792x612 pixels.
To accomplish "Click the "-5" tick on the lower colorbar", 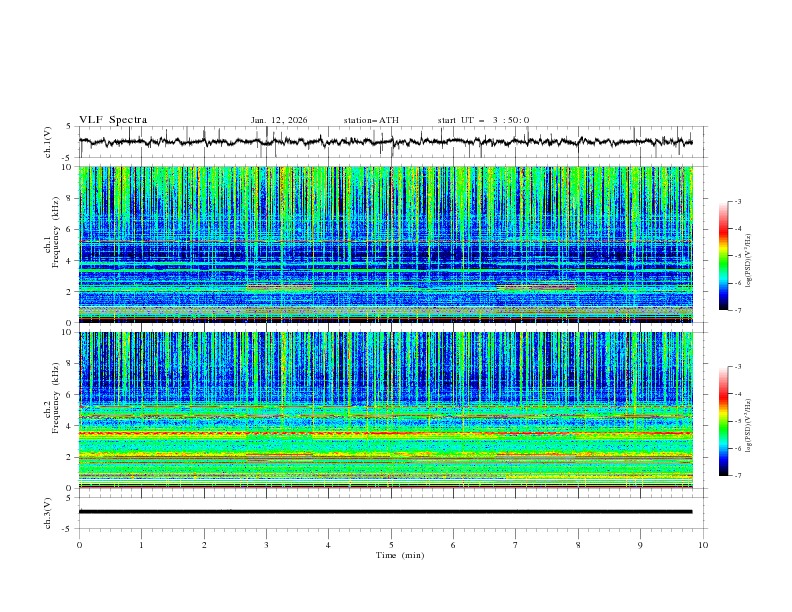I will [x=738, y=421].
